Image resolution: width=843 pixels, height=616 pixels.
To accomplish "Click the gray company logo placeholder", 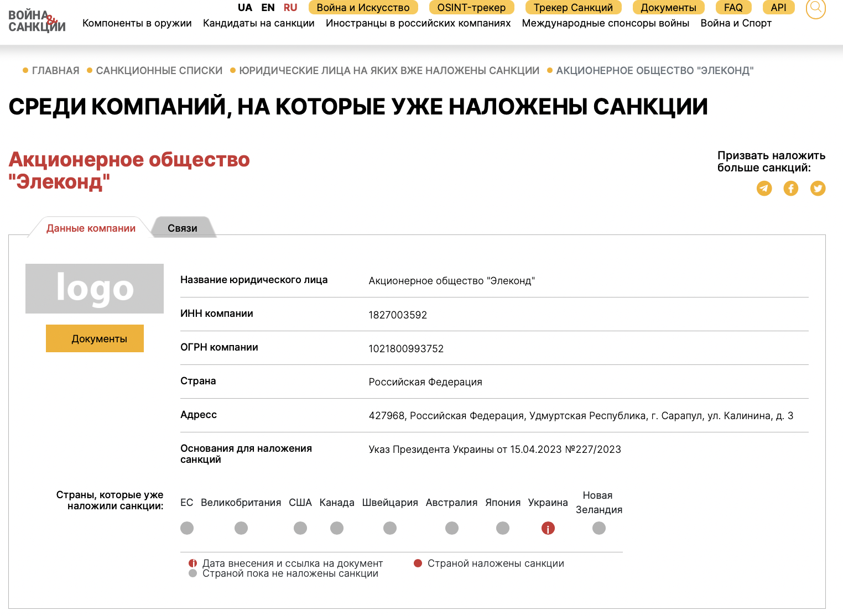I will (x=94, y=288).
